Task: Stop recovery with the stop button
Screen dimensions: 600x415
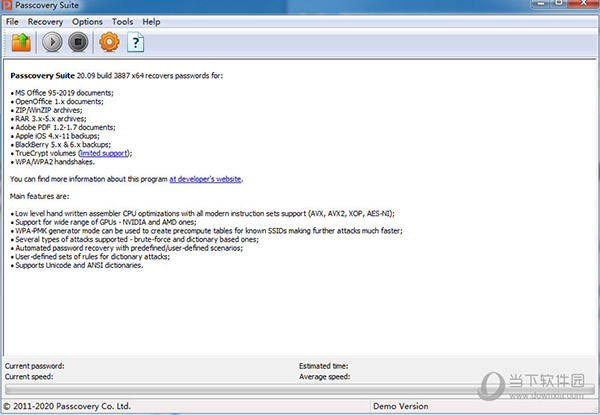Action: click(78, 42)
